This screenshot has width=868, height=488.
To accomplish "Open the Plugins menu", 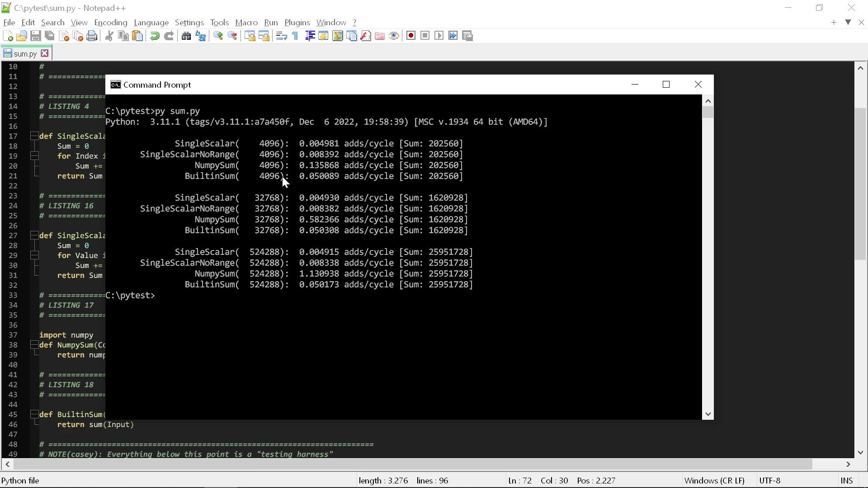I will 297,23.
